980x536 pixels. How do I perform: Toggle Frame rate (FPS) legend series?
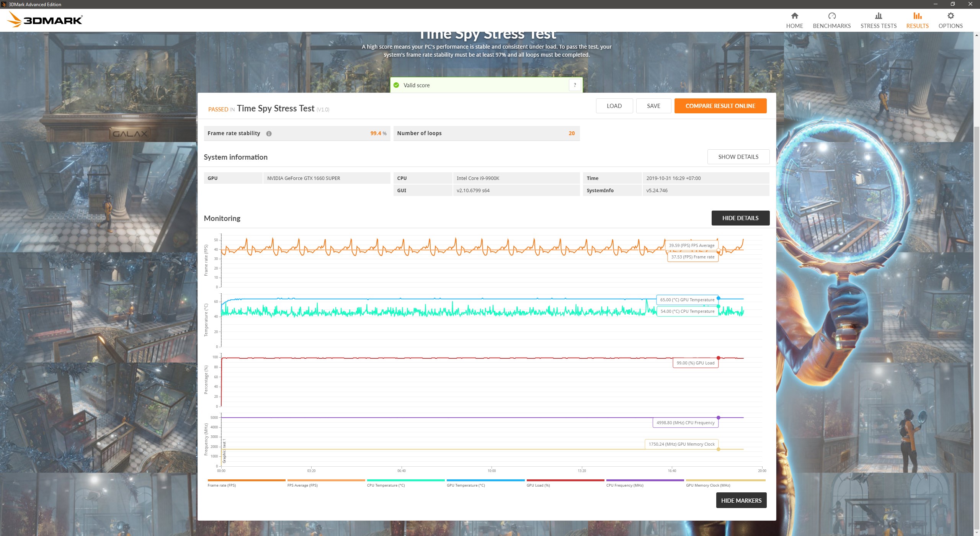click(x=246, y=483)
